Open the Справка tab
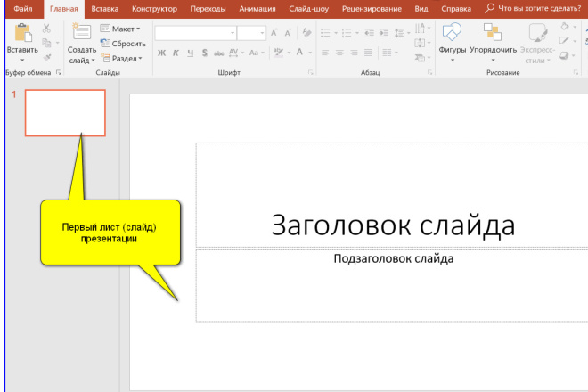588x392 pixels. click(456, 9)
